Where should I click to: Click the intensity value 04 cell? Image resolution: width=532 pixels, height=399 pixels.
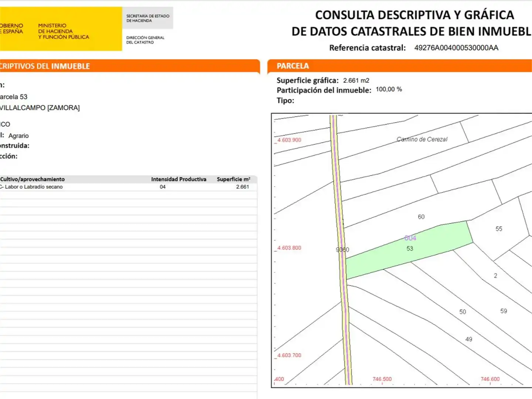pyautogui.click(x=163, y=187)
